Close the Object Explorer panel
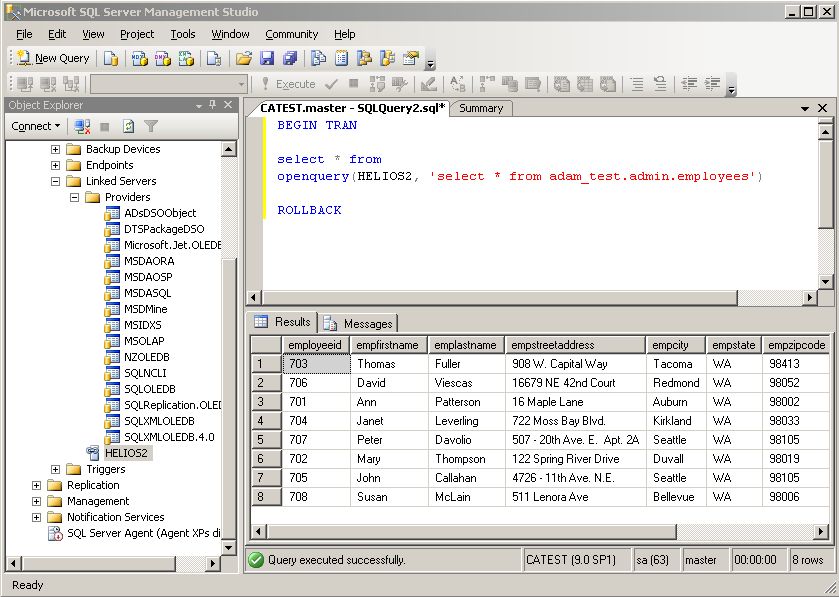The height and width of the screenshot is (597, 839). 228,105
